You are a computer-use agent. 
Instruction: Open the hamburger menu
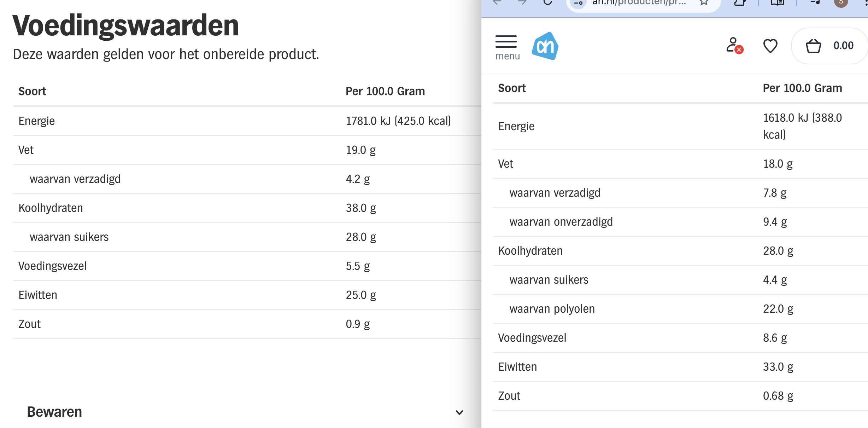(x=506, y=42)
